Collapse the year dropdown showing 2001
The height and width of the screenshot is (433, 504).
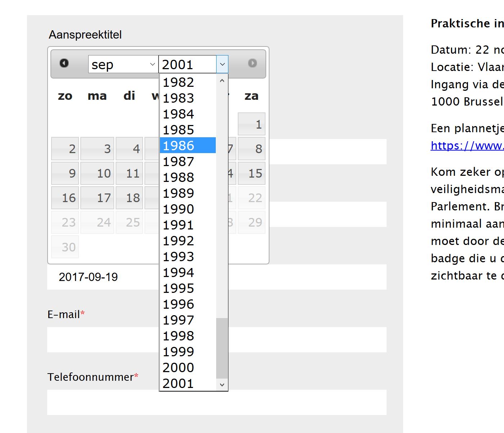(x=193, y=64)
